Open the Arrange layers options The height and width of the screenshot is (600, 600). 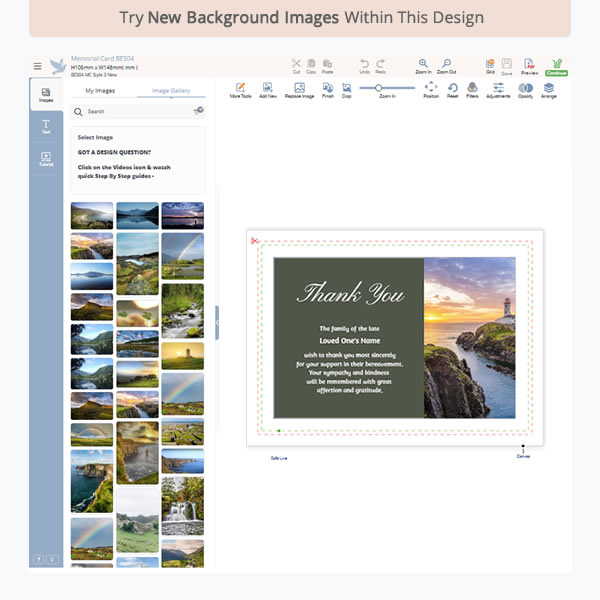[x=548, y=88]
